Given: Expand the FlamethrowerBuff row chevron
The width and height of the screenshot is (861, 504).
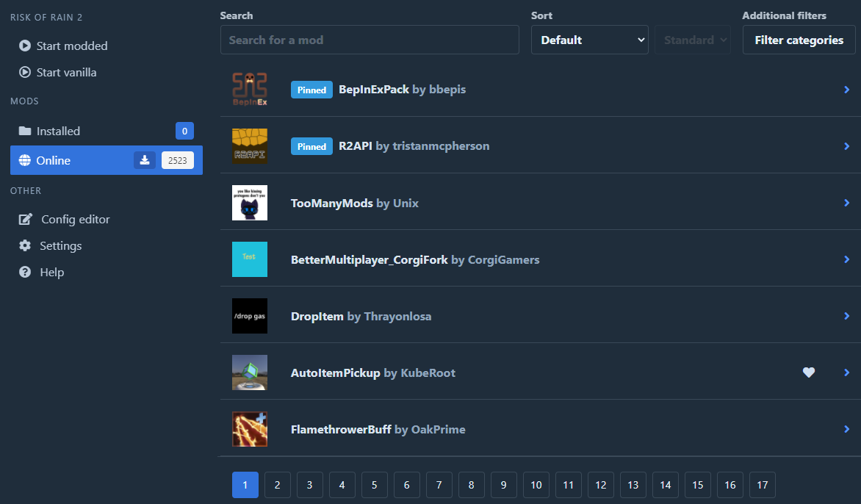Looking at the screenshot, I should coord(847,429).
